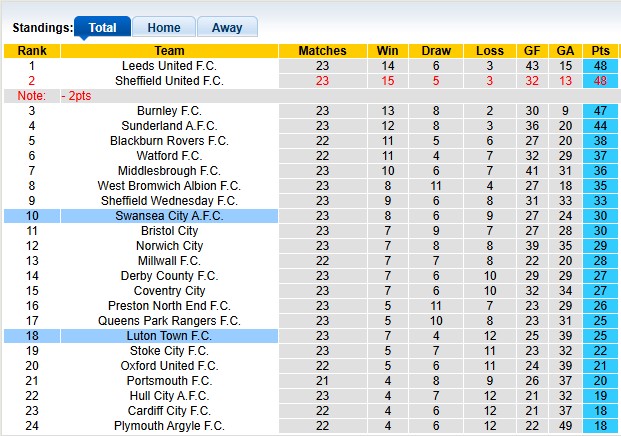
Task: Click Leeds United's 48 points cell
Action: pyautogui.click(x=600, y=66)
